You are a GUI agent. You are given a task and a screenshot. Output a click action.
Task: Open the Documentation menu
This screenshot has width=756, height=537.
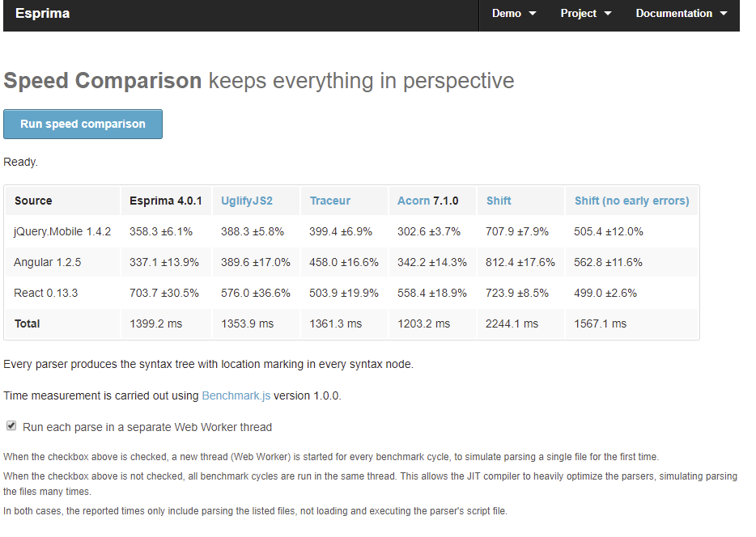point(682,14)
